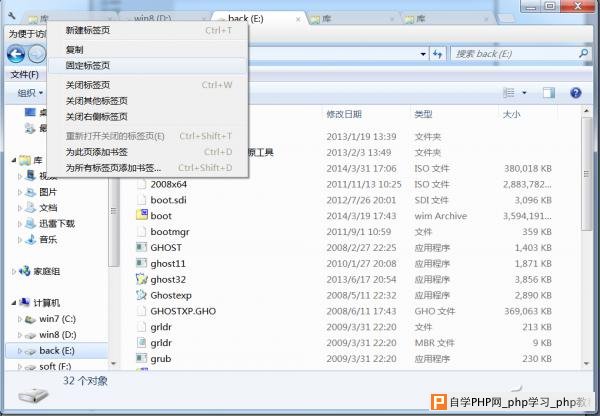This screenshot has height=416, width=600.
Task: Open the address bar history dropdown arrow
Action: (x=423, y=54)
